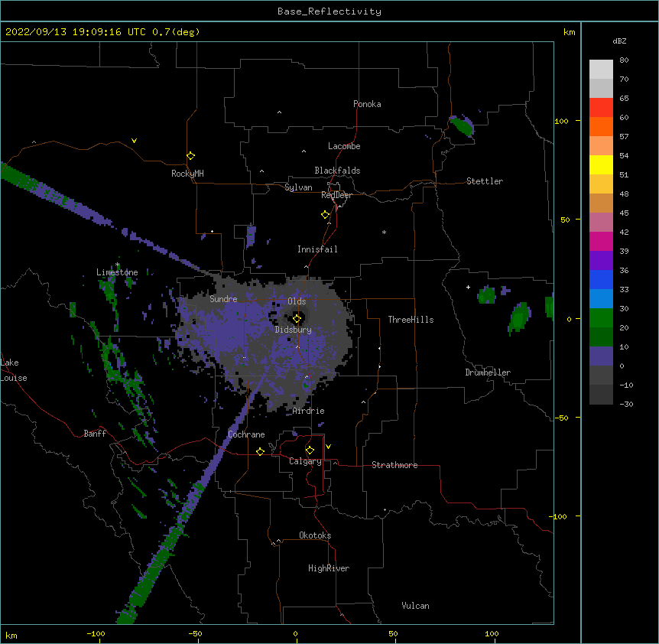Click the Banff label
659x644 pixels.
click(x=95, y=434)
